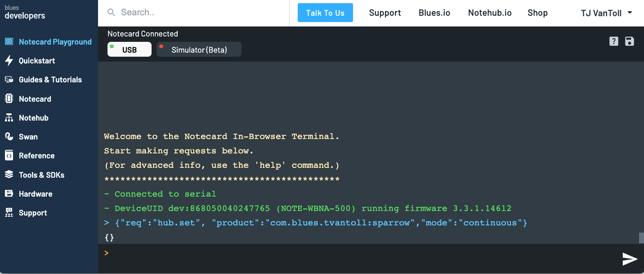Click the Quickstart lightning bolt icon

9,61
